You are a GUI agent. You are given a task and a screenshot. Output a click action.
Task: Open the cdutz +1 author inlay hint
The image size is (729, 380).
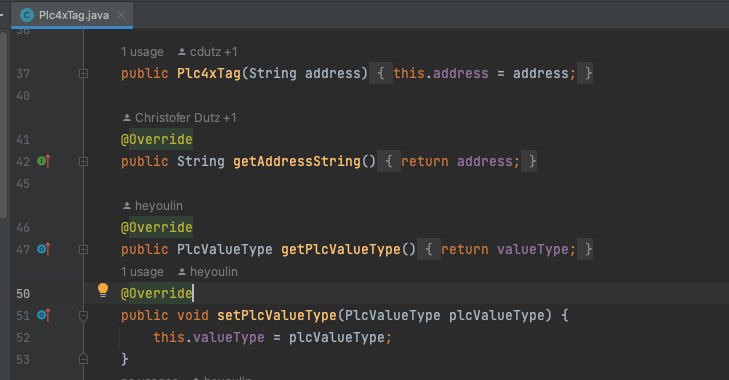(208, 52)
